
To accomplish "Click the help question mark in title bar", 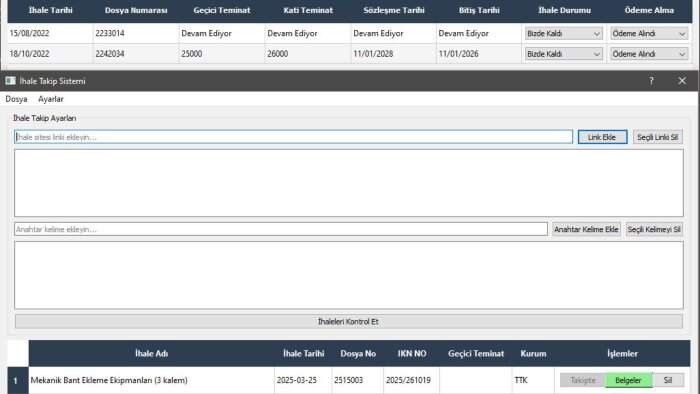I will [x=651, y=81].
